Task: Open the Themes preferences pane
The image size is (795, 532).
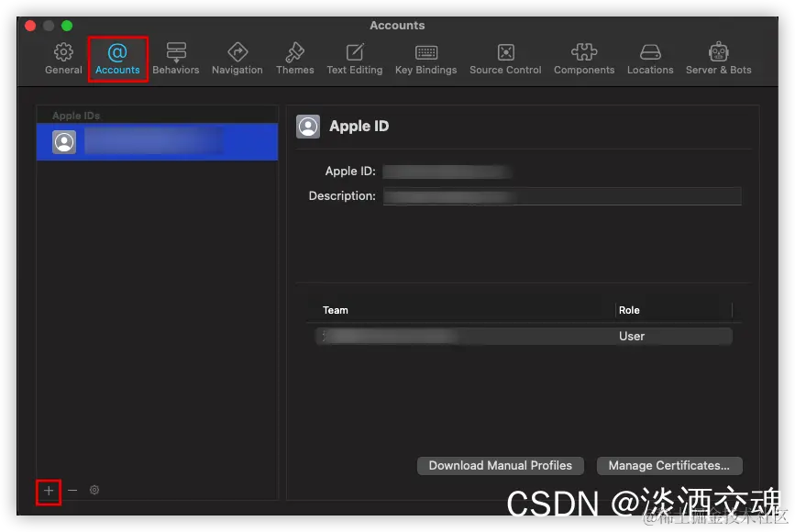Action: (x=294, y=59)
